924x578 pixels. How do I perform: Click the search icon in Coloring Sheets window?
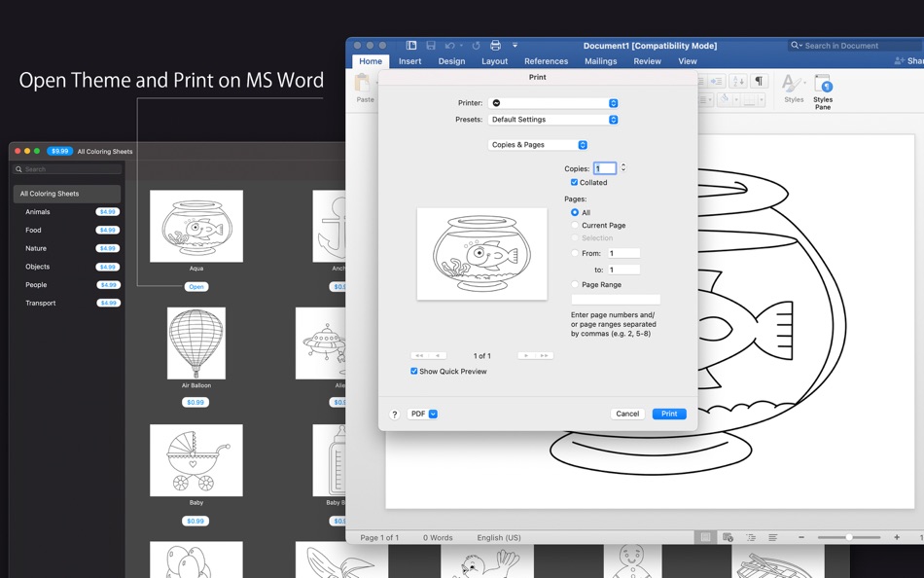[18, 169]
